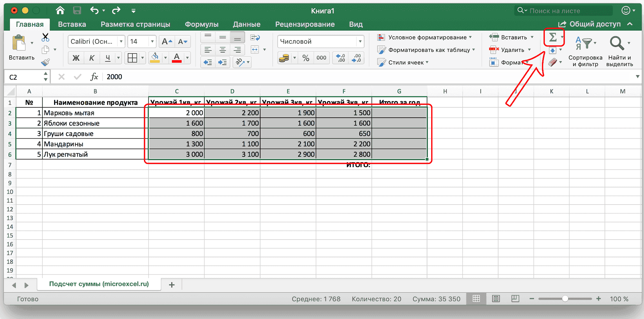The width and height of the screenshot is (644, 319).
Task: Toggle italic formatting with К button
Action: point(92,58)
